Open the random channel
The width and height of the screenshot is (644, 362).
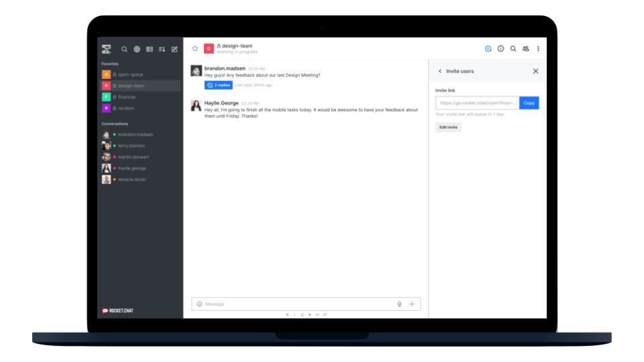pyautogui.click(x=140, y=109)
